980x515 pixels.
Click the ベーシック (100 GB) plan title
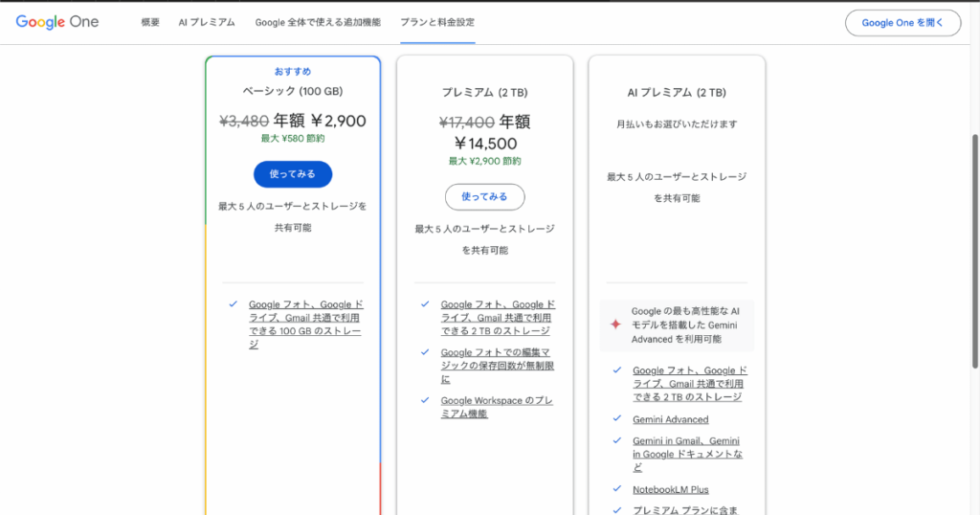[293, 91]
